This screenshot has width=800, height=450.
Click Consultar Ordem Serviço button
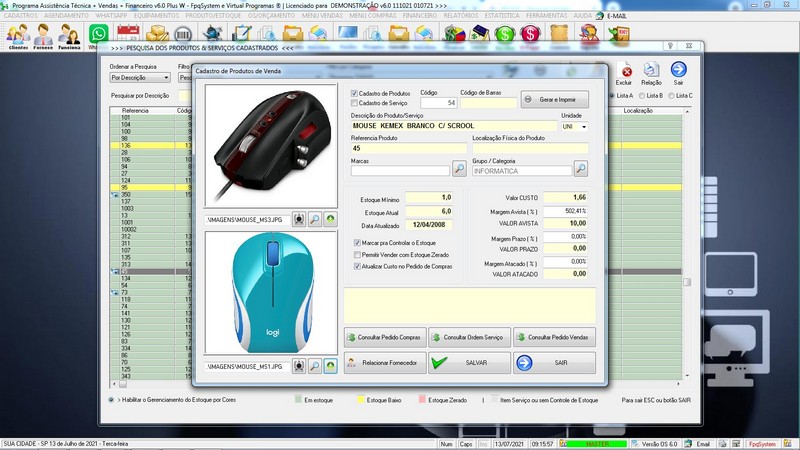[x=469, y=337]
